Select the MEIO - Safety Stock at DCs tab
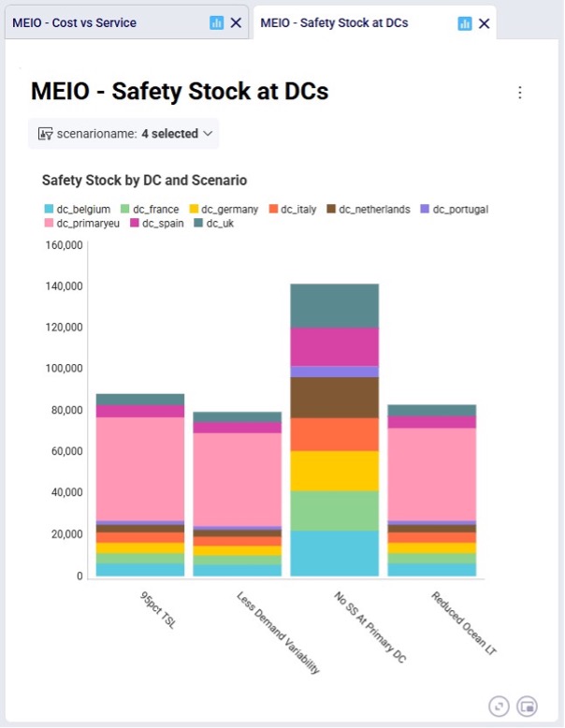The height and width of the screenshot is (728, 565). coord(334,22)
